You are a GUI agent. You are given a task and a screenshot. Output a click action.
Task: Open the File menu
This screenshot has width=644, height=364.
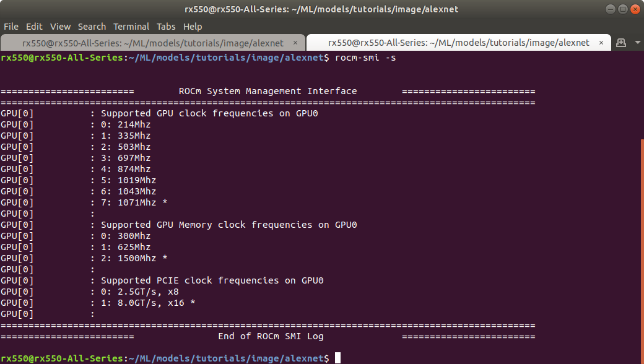click(x=11, y=27)
